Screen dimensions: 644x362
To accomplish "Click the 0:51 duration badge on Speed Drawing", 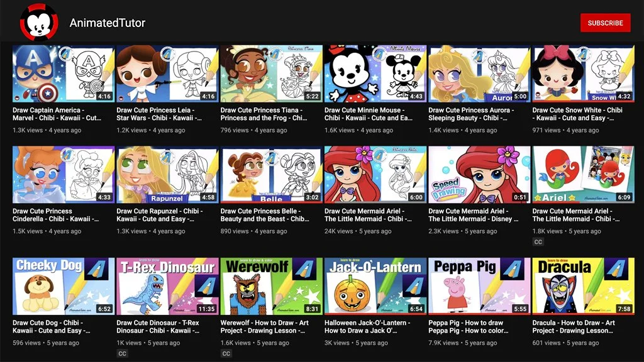I will (520, 197).
